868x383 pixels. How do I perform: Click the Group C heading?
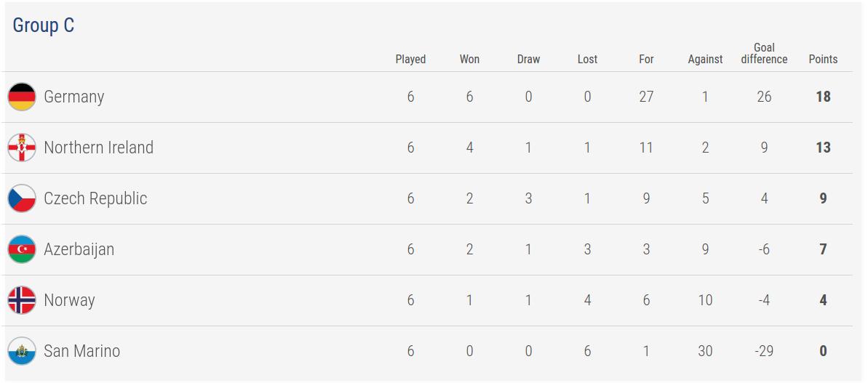[44, 25]
